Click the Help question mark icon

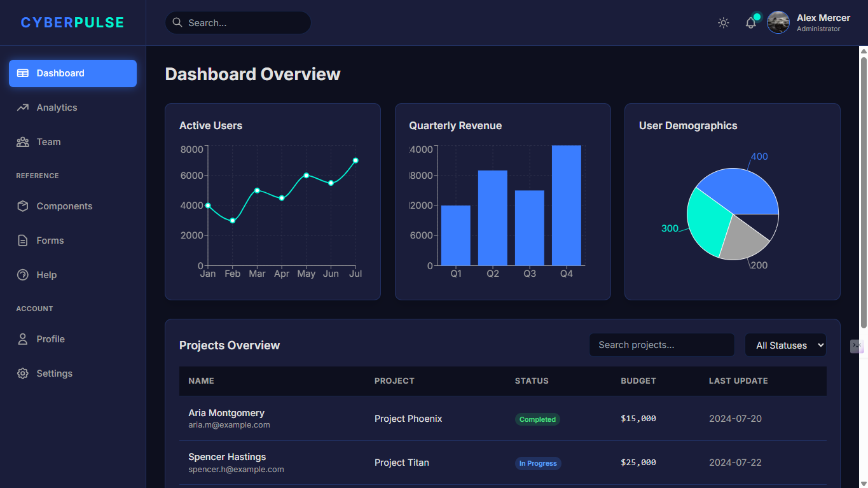click(x=23, y=275)
